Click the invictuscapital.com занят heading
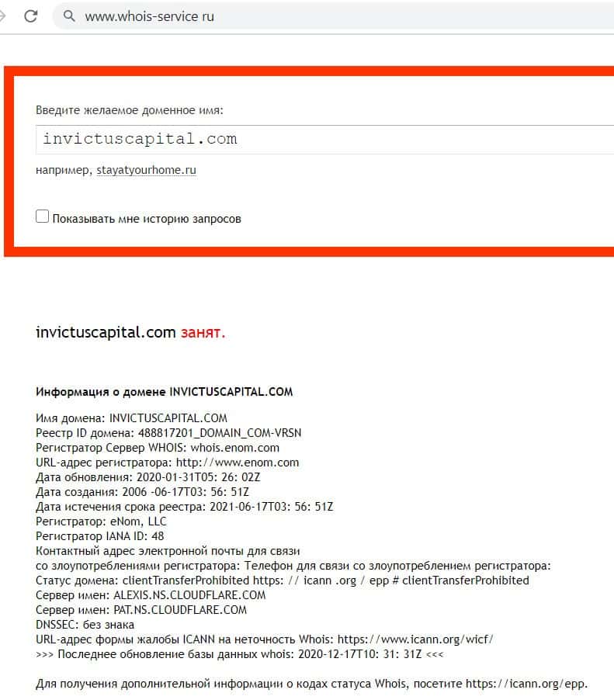The image size is (614, 700). tap(130, 333)
